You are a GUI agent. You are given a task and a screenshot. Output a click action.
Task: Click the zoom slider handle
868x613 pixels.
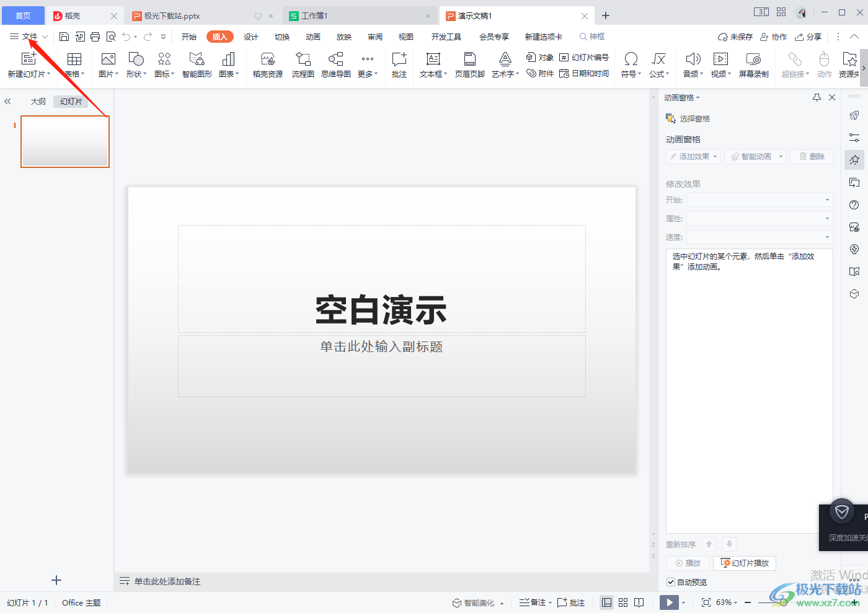click(x=784, y=602)
